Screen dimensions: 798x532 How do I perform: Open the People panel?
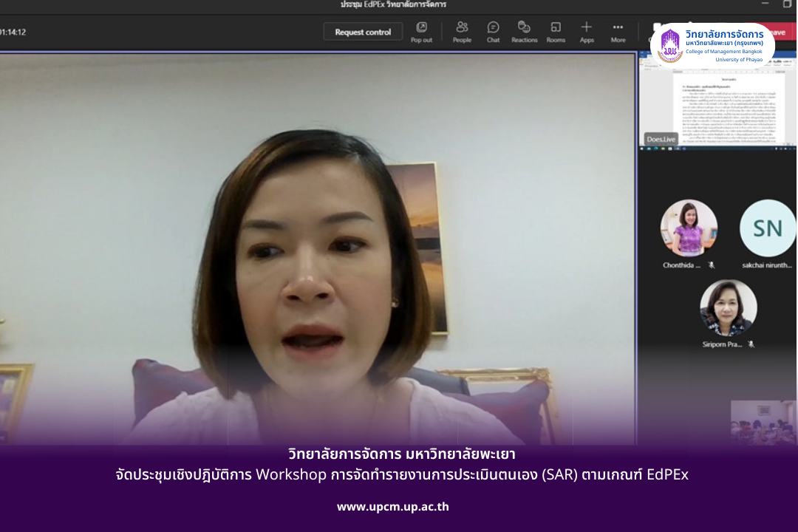click(462, 32)
